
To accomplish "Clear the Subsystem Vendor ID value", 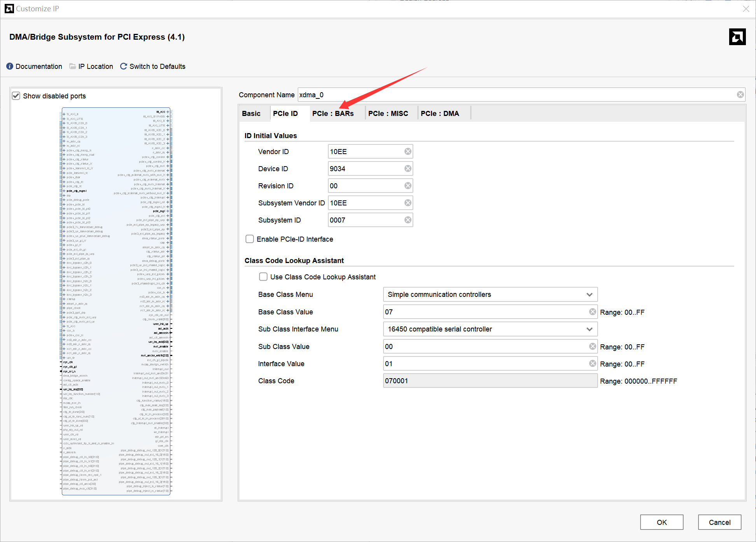I will (408, 203).
